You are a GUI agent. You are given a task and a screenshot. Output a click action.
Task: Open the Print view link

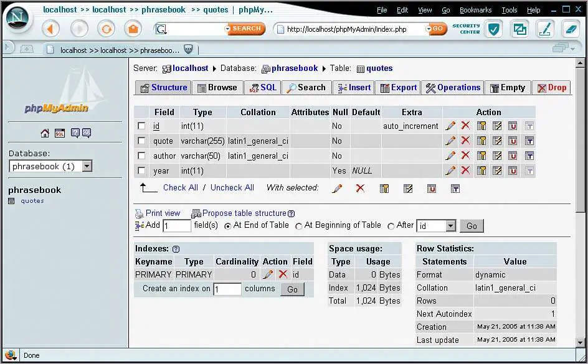coord(163,213)
